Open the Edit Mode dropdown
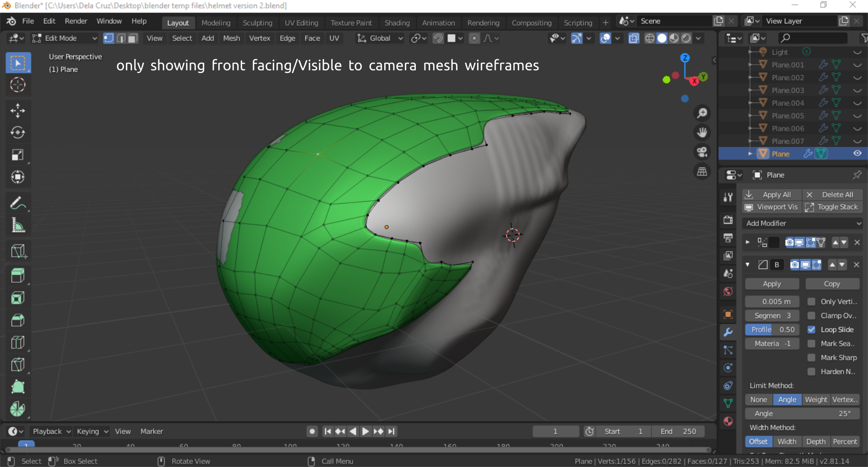 [65, 38]
